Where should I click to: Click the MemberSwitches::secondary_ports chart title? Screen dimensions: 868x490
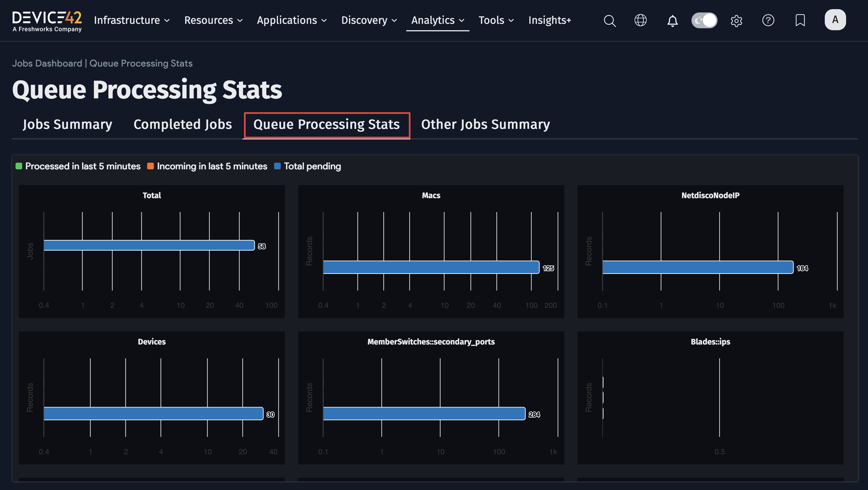click(x=431, y=342)
